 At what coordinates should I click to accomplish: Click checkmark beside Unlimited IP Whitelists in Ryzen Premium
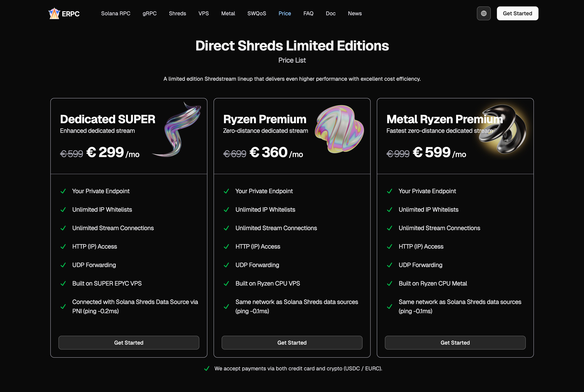coord(227,210)
